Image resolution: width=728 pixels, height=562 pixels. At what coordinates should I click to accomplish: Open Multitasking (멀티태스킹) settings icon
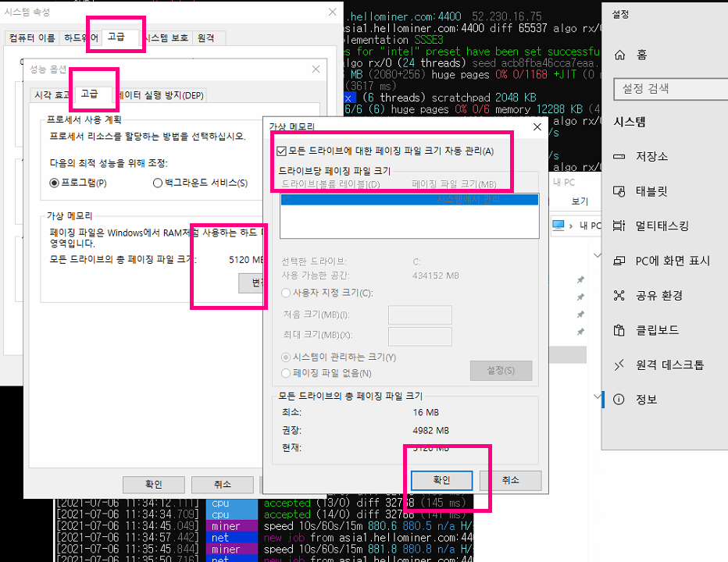619,226
